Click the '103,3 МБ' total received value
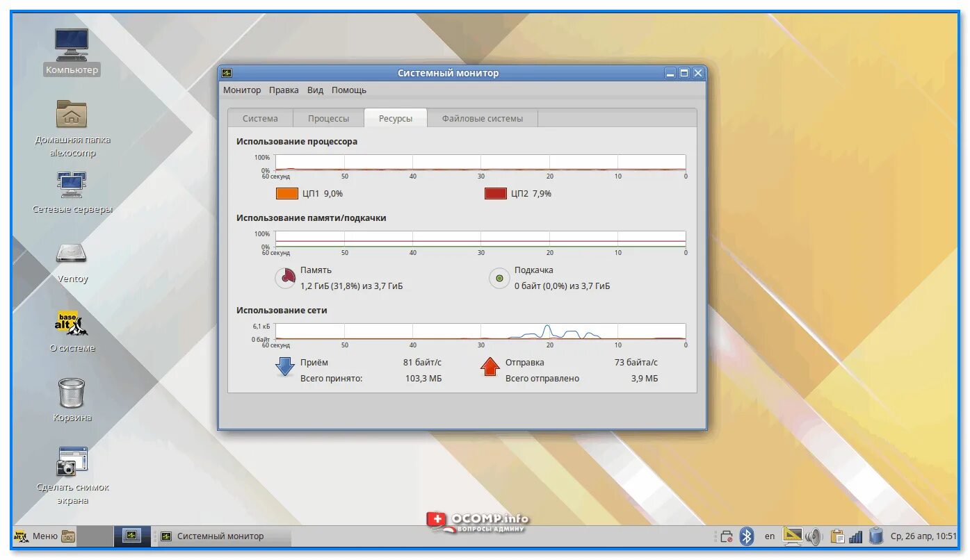 [x=423, y=379]
